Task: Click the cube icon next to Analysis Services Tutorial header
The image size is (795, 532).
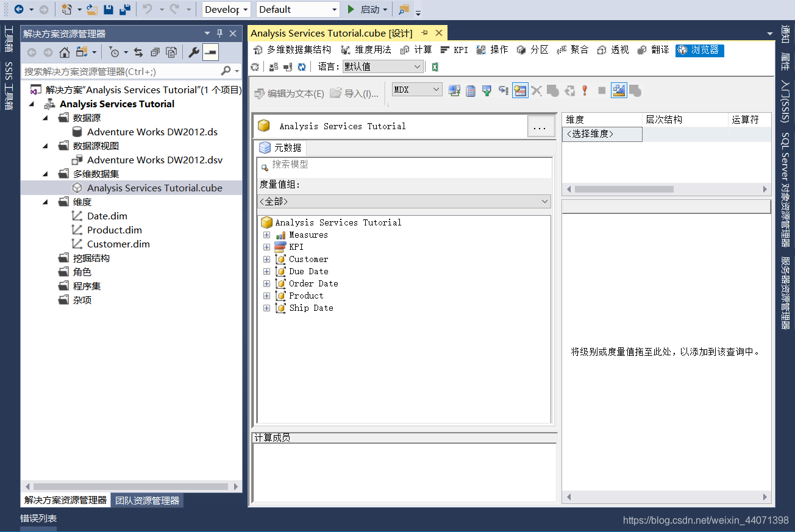Action: [x=264, y=126]
